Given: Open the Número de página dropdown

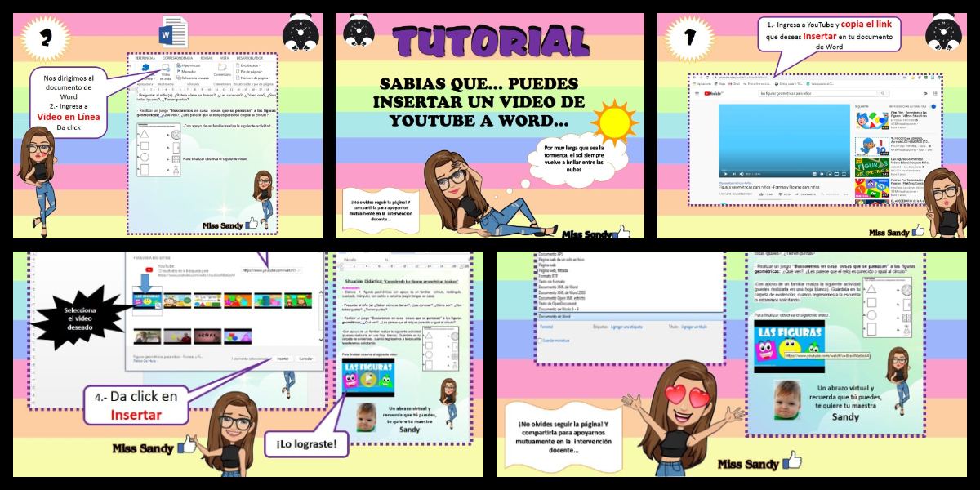Looking at the screenshot, I should (257, 78).
